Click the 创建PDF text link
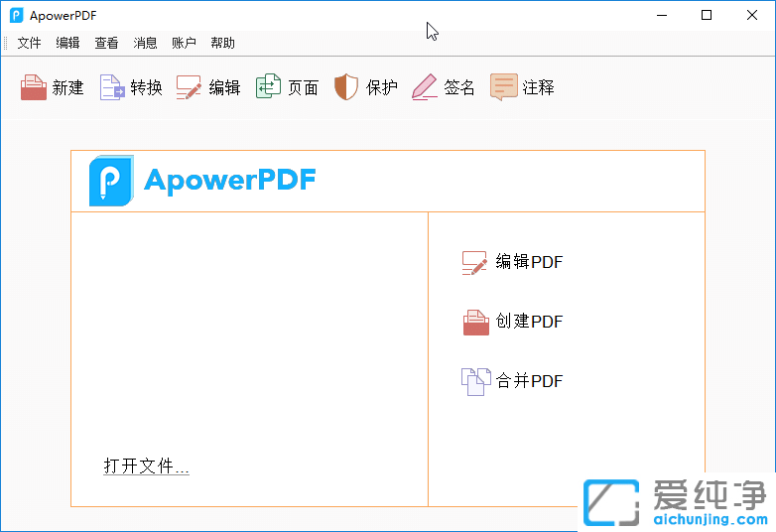The width and height of the screenshot is (776, 532). pyautogui.click(x=529, y=322)
